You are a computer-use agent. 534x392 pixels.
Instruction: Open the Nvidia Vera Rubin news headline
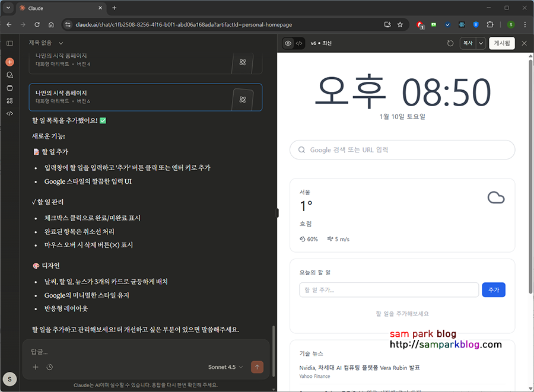(360, 368)
